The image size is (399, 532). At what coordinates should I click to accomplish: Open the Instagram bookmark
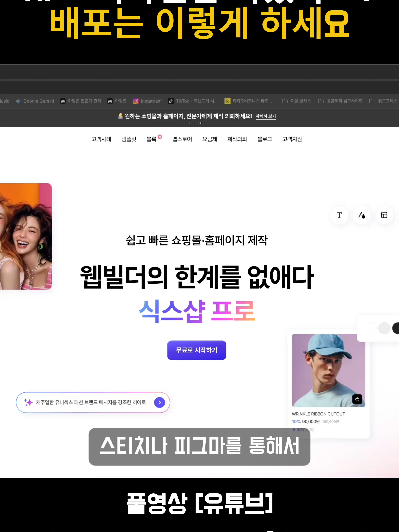(x=147, y=101)
